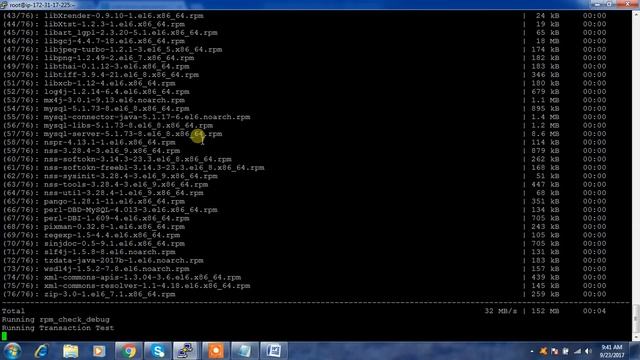Click the orange tray notification icon

(x=543, y=351)
